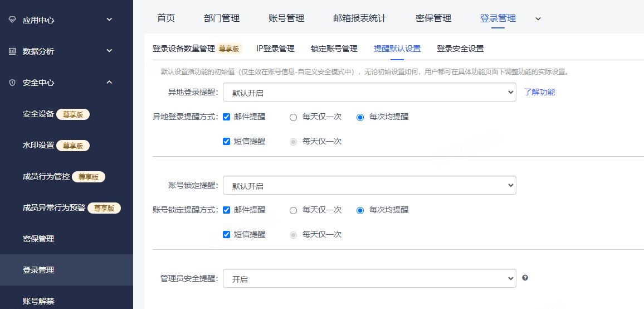Click the 尊享版 badge next to 安全设备
The height and width of the screenshot is (309, 644).
(x=72, y=114)
